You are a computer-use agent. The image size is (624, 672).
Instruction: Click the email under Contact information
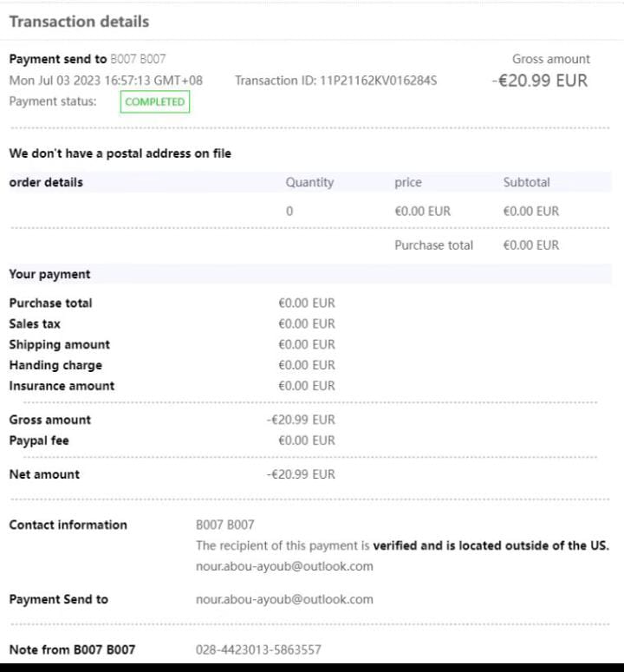click(284, 566)
